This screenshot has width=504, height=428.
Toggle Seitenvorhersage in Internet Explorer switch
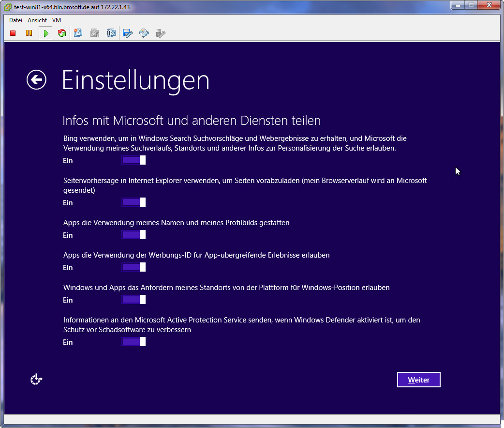[133, 202]
